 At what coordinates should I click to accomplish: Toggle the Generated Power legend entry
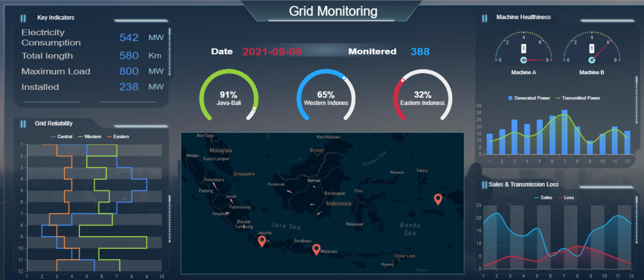529,98
